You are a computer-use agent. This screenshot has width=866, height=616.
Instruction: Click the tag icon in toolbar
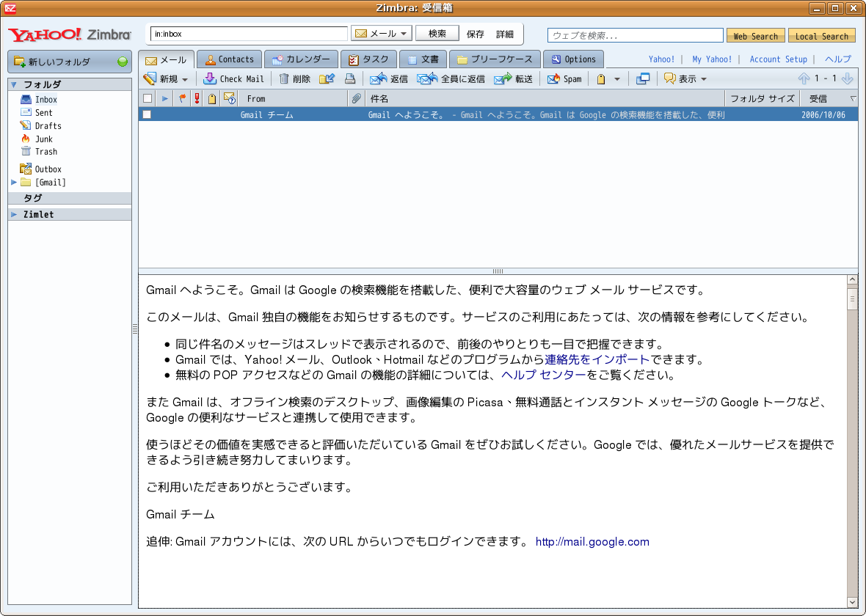(x=601, y=79)
